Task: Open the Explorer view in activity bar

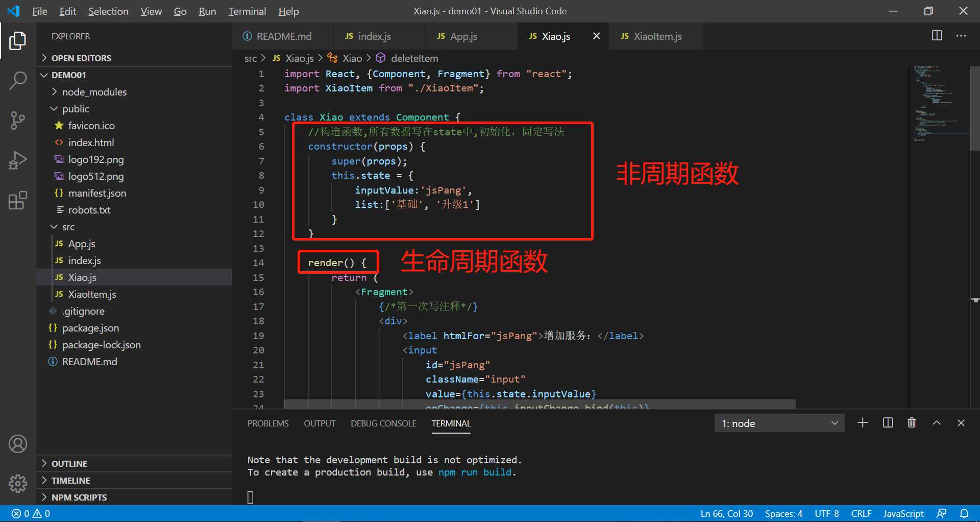Action: point(18,41)
